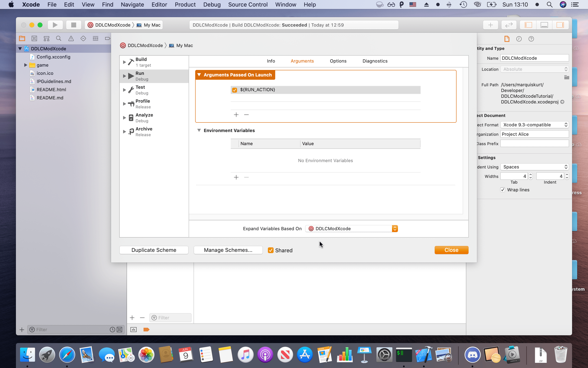Click the Library plus button in toolbar
588x368 pixels.
point(491,25)
